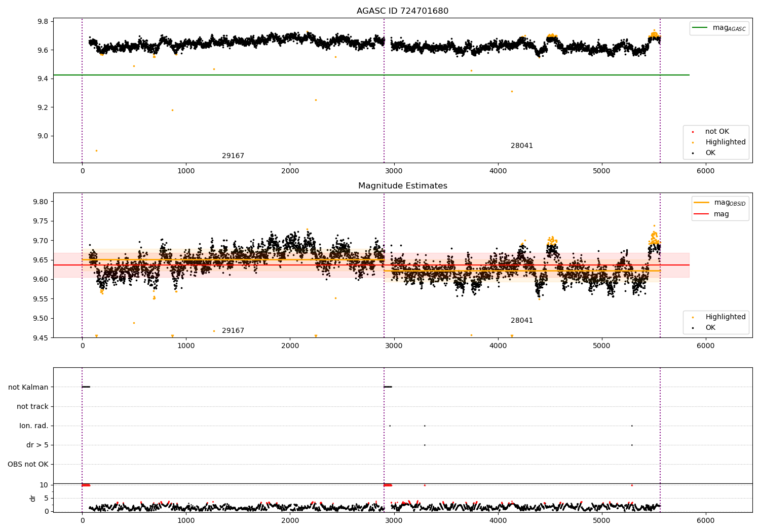Click the 'not Kalman' row label
Screen dimensions: 760x532
tap(28, 388)
